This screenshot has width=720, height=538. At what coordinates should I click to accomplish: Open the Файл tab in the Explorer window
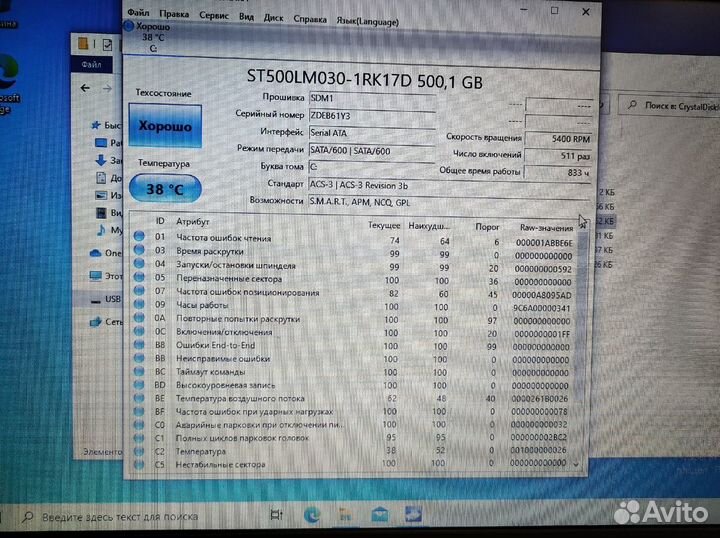point(91,65)
